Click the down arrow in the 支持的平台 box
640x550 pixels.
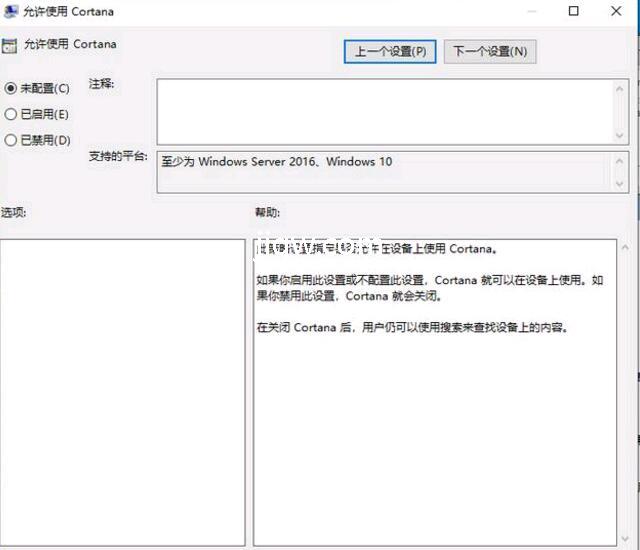coord(621,183)
